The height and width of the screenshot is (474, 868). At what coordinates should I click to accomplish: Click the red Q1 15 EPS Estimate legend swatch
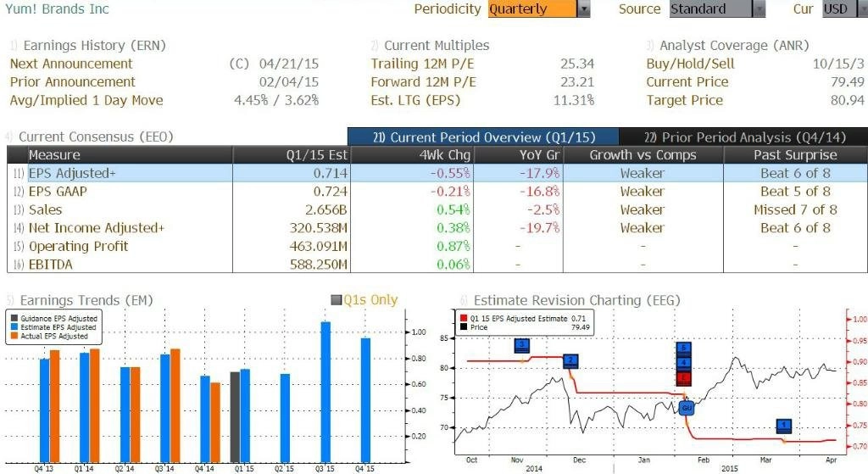[x=464, y=318]
